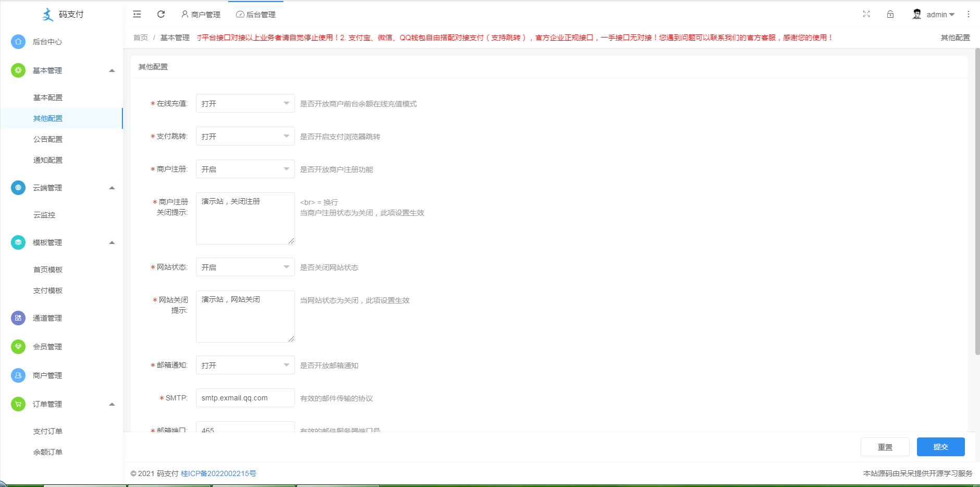This screenshot has height=487, width=980.
Task: Collapse the 基本管理 menu group
Action: tap(111, 70)
